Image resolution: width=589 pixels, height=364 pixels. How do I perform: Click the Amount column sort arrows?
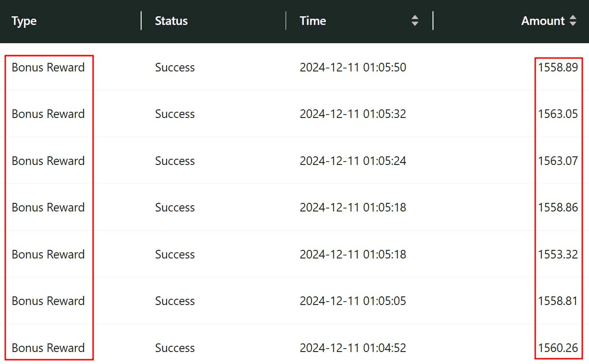tap(572, 21)
